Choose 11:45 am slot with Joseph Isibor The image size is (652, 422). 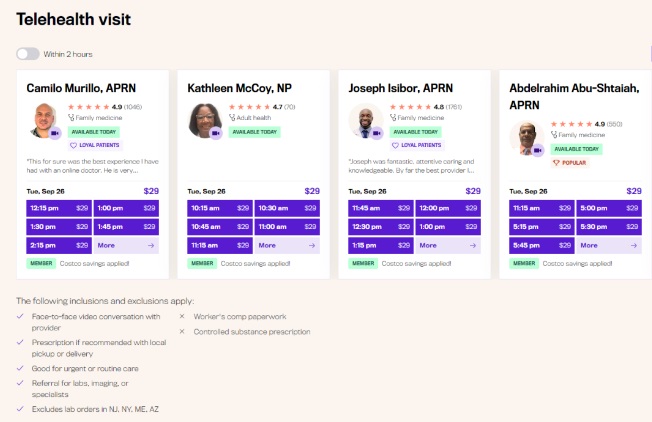tap(381, 208)
